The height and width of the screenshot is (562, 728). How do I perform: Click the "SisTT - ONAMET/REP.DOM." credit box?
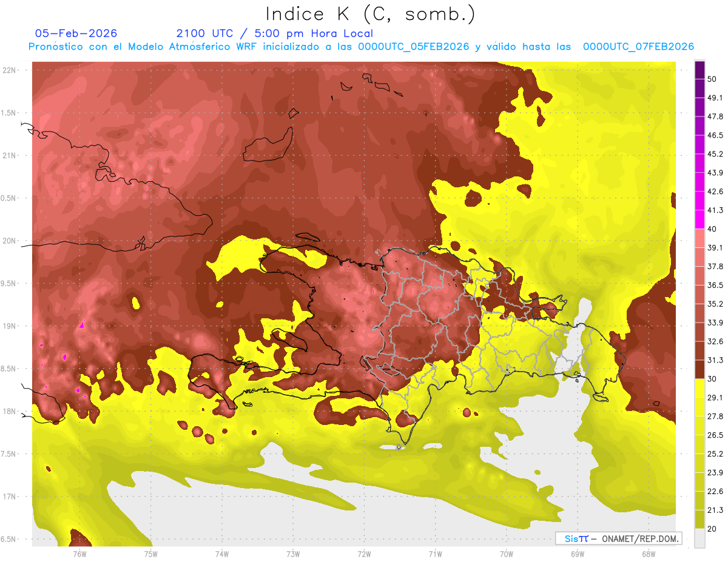(618, 538)
